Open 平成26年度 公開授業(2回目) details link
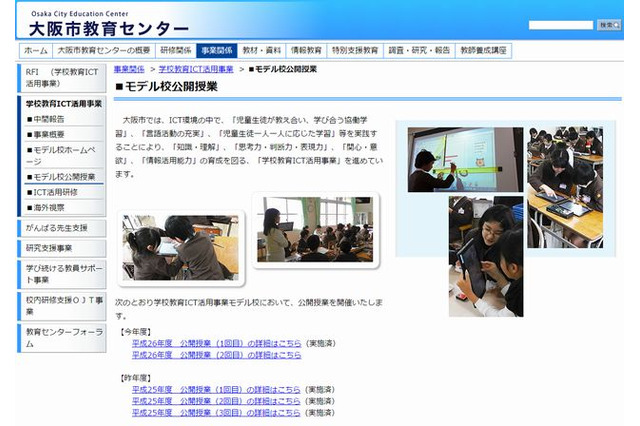The width and height of the screenshot is (640, 426). [x=217, y=355]
